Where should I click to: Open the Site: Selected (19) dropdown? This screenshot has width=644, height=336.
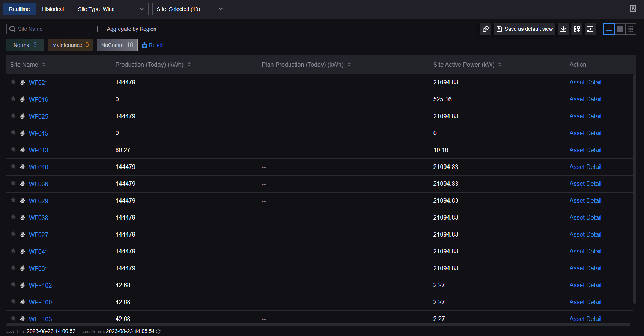pos(190,9)
